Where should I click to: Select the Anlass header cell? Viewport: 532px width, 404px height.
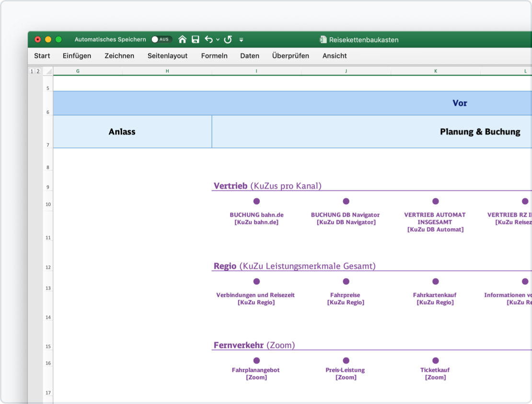122,131
